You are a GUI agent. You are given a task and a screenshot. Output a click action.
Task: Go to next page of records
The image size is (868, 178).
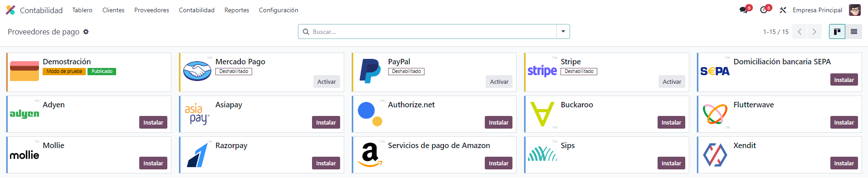click(x=814, y=32)
